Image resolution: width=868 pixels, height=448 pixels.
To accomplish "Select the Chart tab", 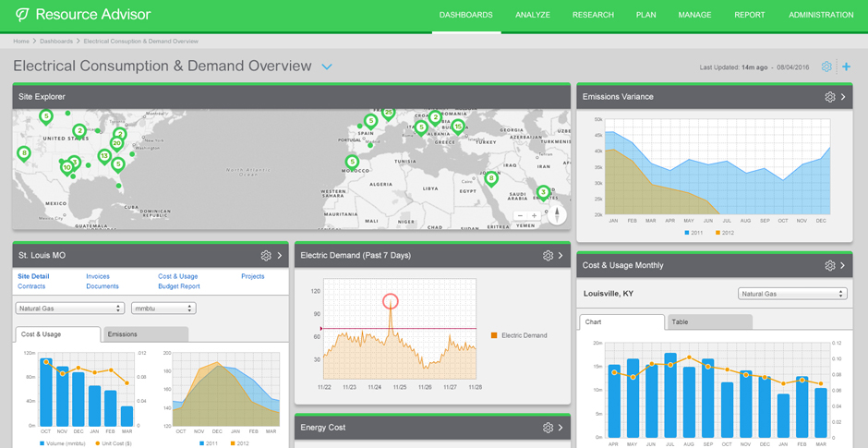I will pyautogui.click(x=621, y=321).
